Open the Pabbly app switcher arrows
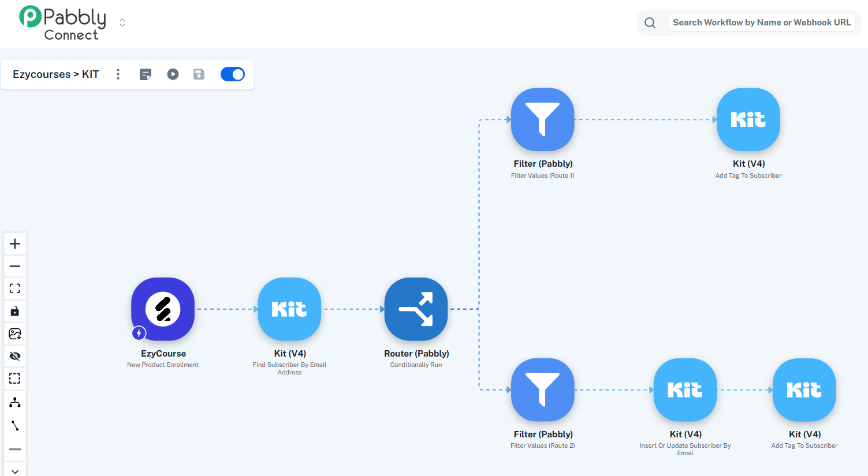Screen dimensions: 868x476 [122, 23]
